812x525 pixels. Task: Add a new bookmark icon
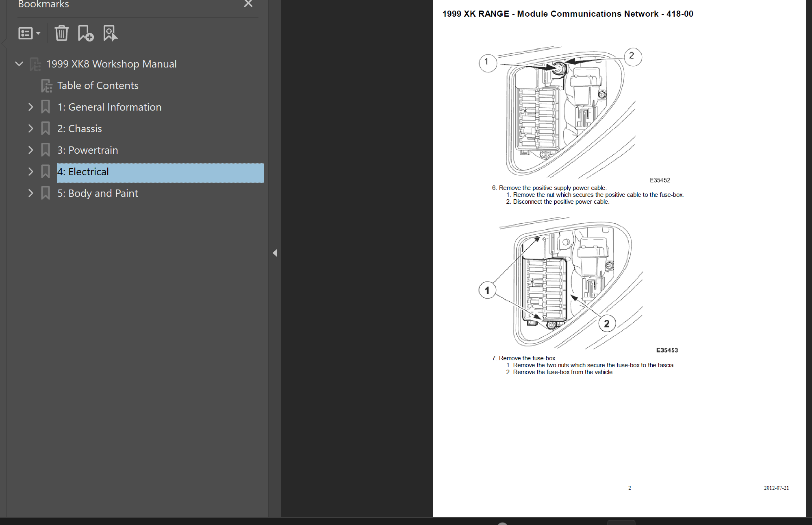(x=85, y=33)
